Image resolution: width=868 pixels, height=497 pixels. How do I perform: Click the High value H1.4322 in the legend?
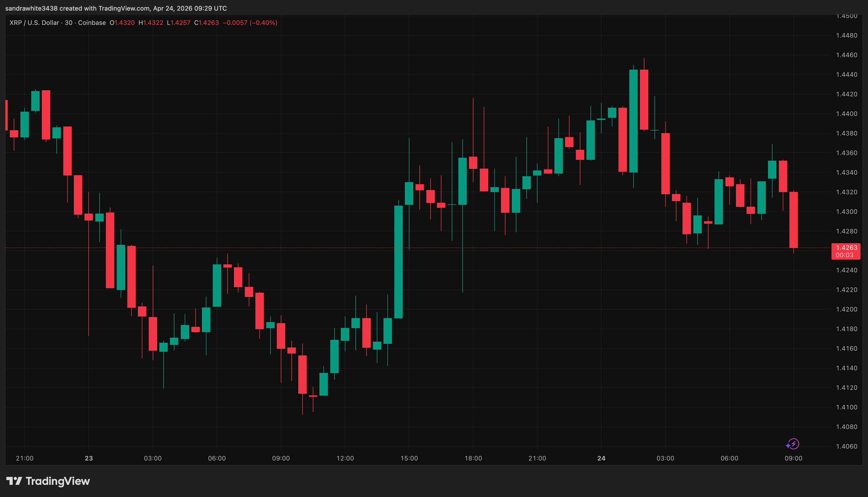coord(151,23)
